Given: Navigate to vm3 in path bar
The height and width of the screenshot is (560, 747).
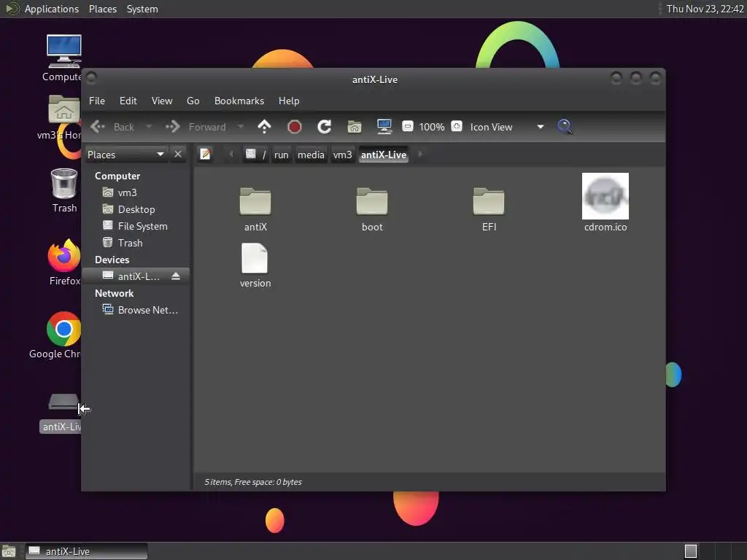Looking at the screenshot, I should click(342, 155).
